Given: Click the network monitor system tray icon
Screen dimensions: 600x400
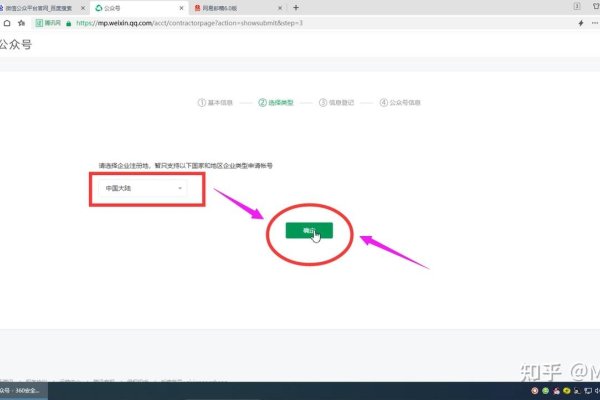Looking at the screenshot, I should click(588, 391).
